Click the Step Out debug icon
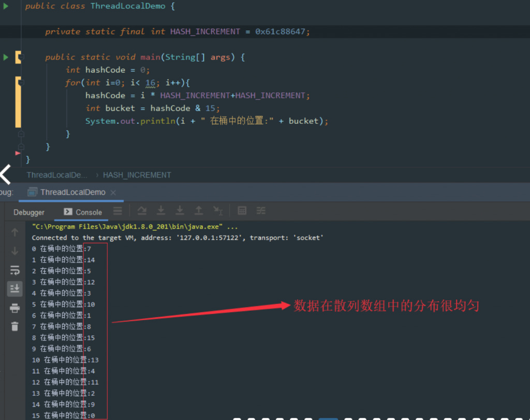The image size is (530, 420). point(198,210)
